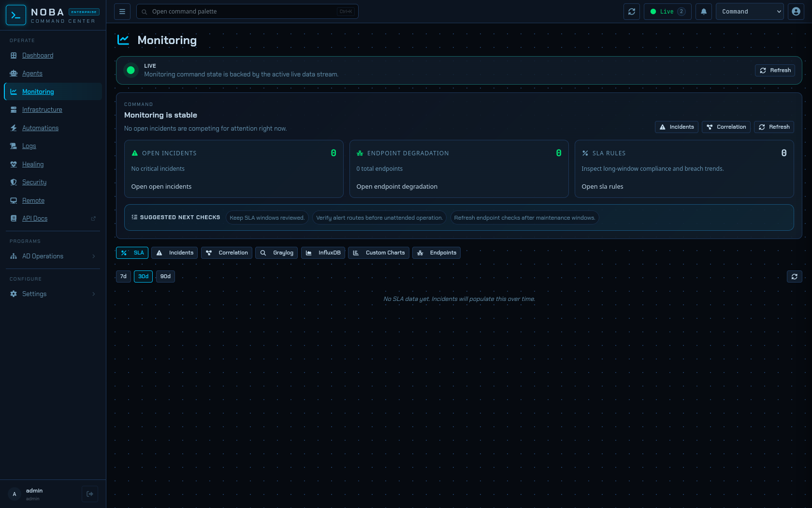
Task: Click the Infrastructure server icon
Action: coord(14,110)
